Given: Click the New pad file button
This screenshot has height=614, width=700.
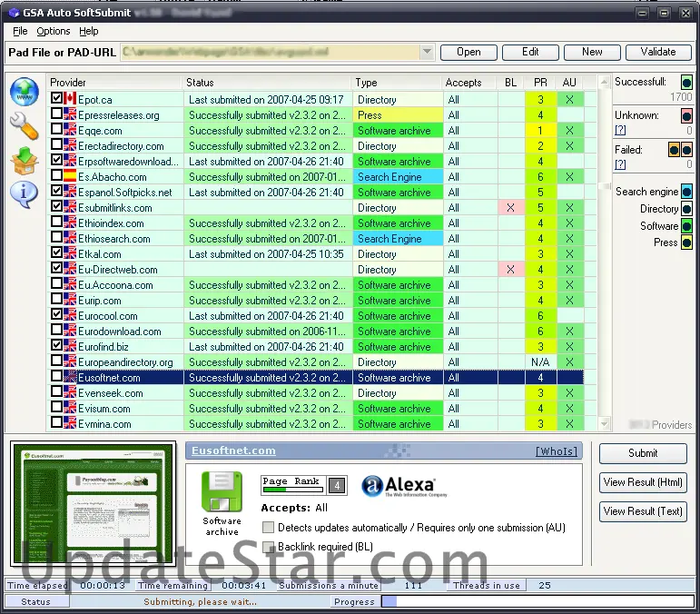Looking at the screenshot, I should pos(592,53).
